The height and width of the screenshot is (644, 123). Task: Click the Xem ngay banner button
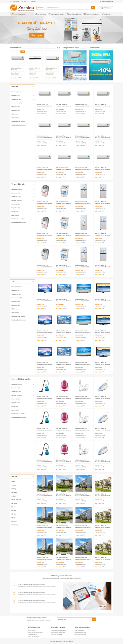pos(37,35)
